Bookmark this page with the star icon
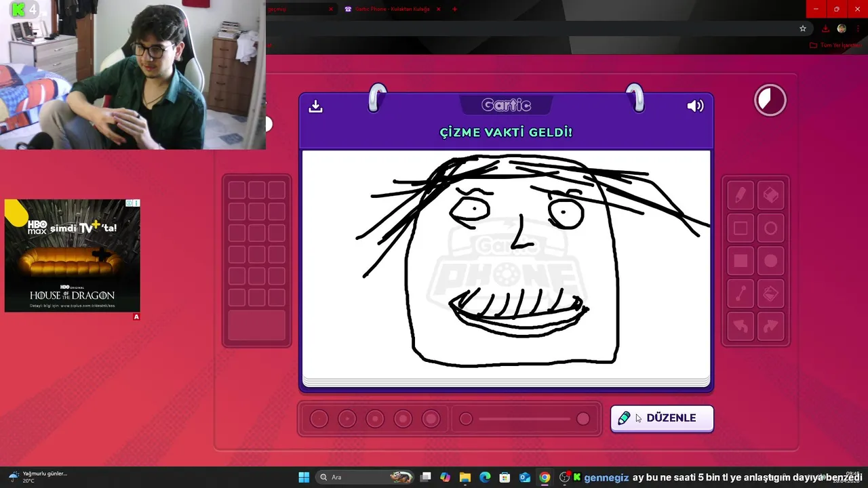This screenshot has width=868, height=488. pos(803,28)
